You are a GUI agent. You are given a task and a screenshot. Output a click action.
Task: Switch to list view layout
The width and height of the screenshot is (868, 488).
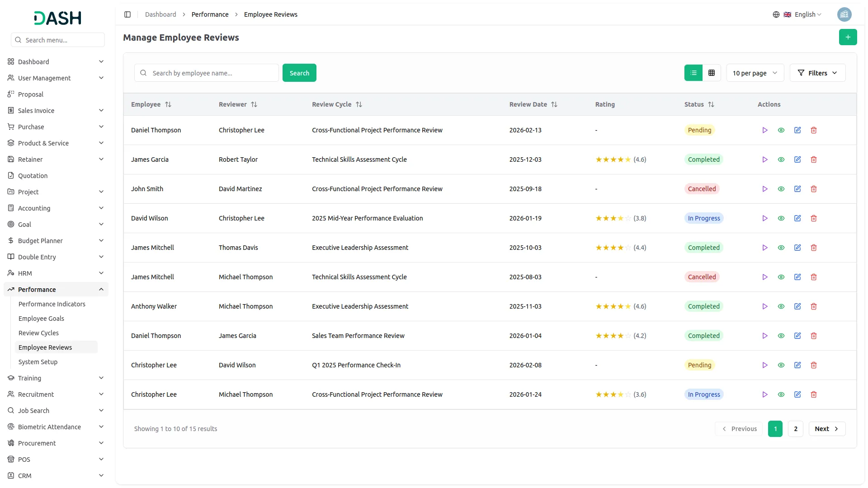[693, 73]
